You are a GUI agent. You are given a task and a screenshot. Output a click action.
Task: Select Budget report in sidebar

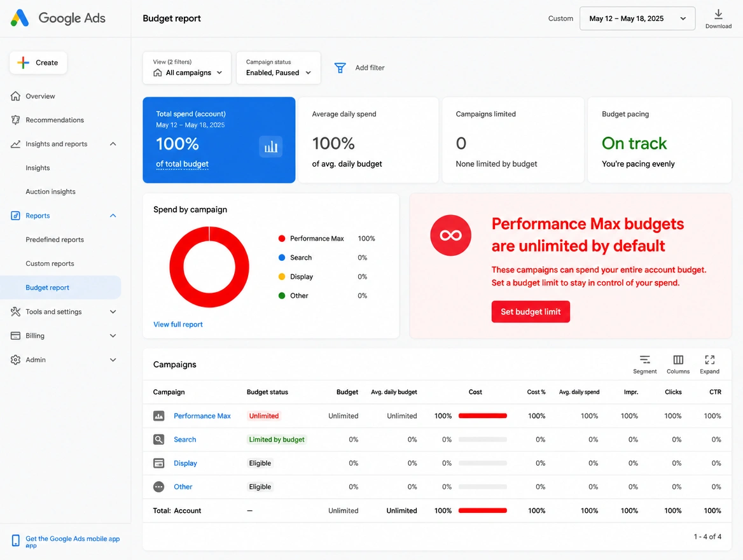tap(60, 288)
